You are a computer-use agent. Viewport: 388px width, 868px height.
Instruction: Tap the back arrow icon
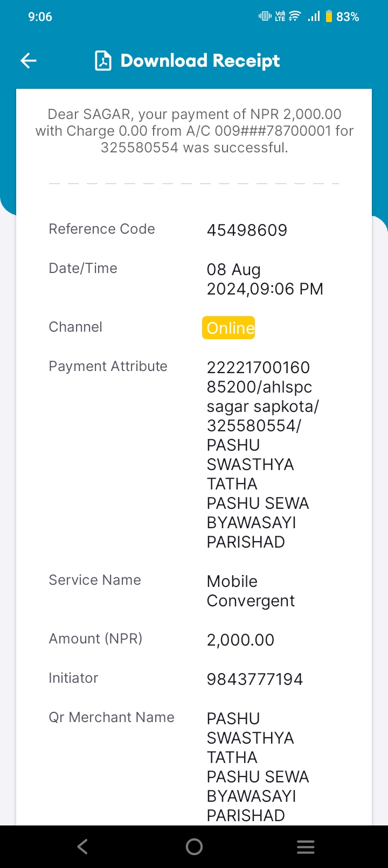pyautogui.click(x=29, y=61)
